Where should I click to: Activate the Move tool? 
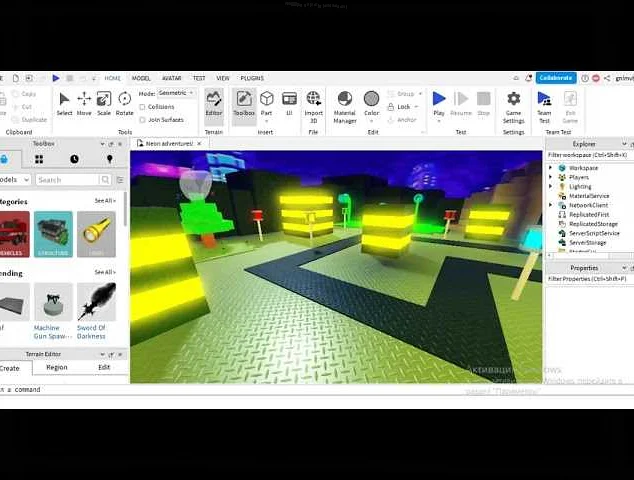tap(84, 104)
